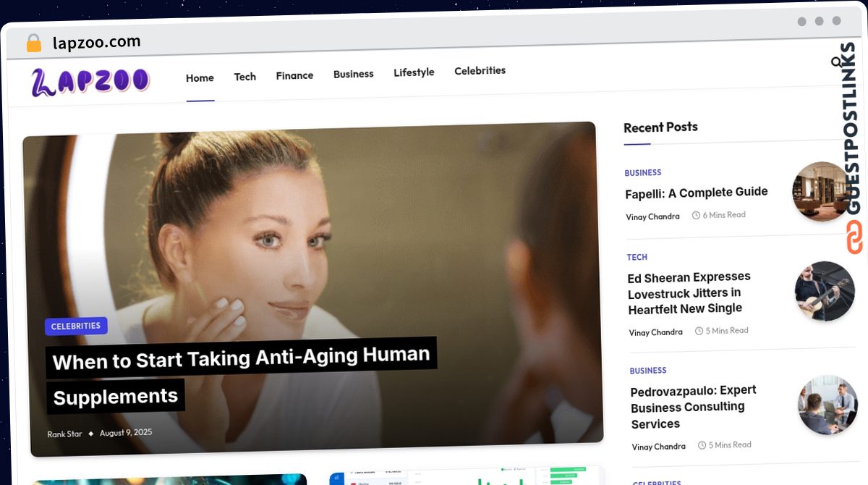This screenshot has height=485, width=868.
Task: Open the Business navigation item
Action: click(x=353, y=74)
